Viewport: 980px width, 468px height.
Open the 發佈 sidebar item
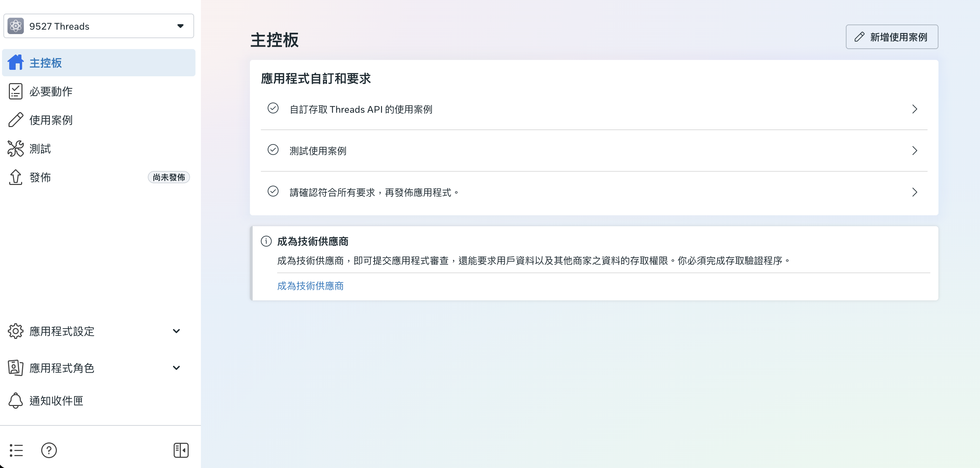click(x=98, y=177)
